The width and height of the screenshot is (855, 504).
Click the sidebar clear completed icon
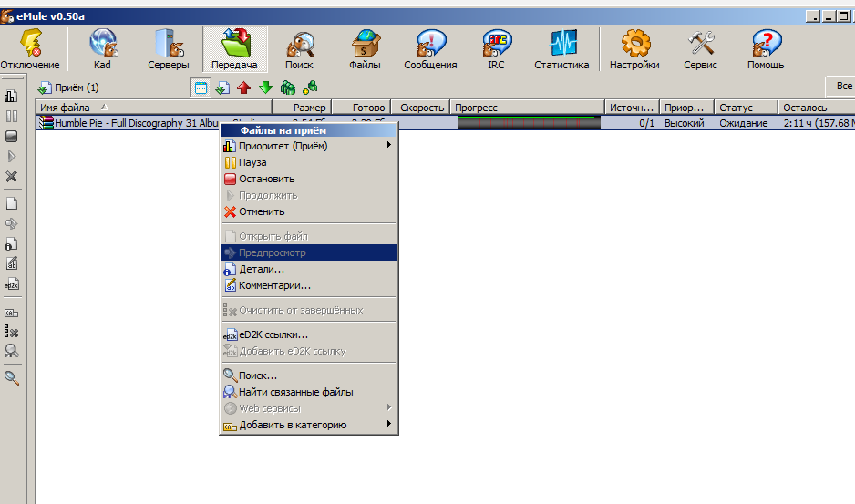tap(12, 331)
